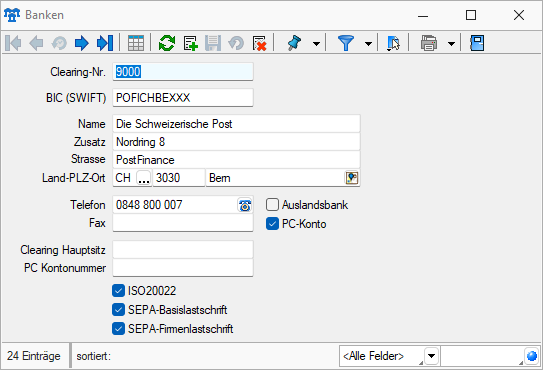The image size is (543, 370).
Task: Click the blue pushpin icon
Action: point(294,43)
